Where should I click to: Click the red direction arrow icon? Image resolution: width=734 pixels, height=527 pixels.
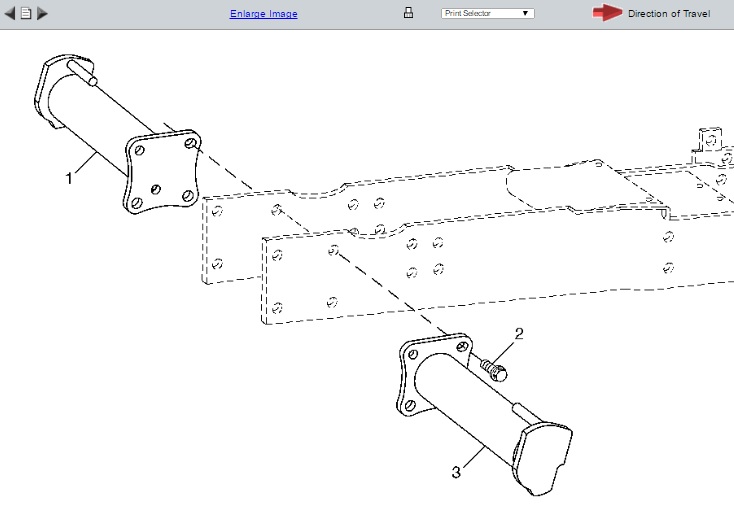[607, 13]
